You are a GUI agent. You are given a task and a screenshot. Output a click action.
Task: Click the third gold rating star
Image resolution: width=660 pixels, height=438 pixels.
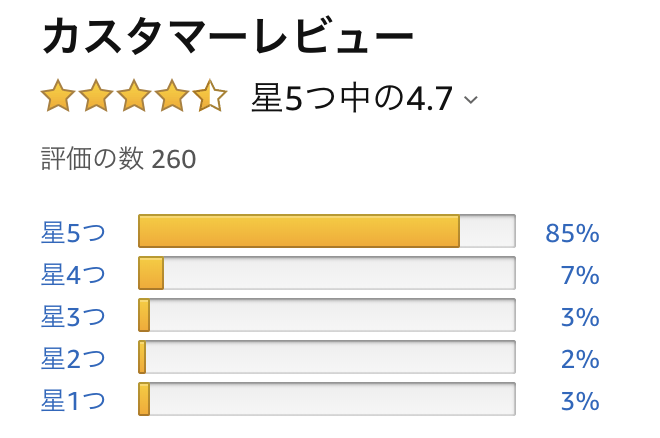[x=134, y=96]
